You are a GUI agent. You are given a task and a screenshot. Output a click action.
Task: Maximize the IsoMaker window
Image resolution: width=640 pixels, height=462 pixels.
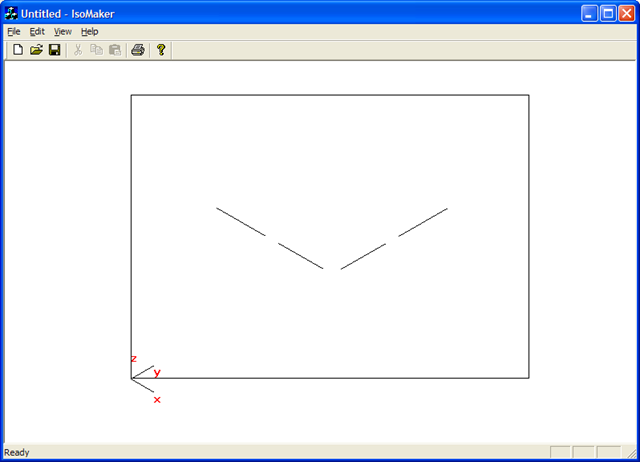(x=608, y=13)
